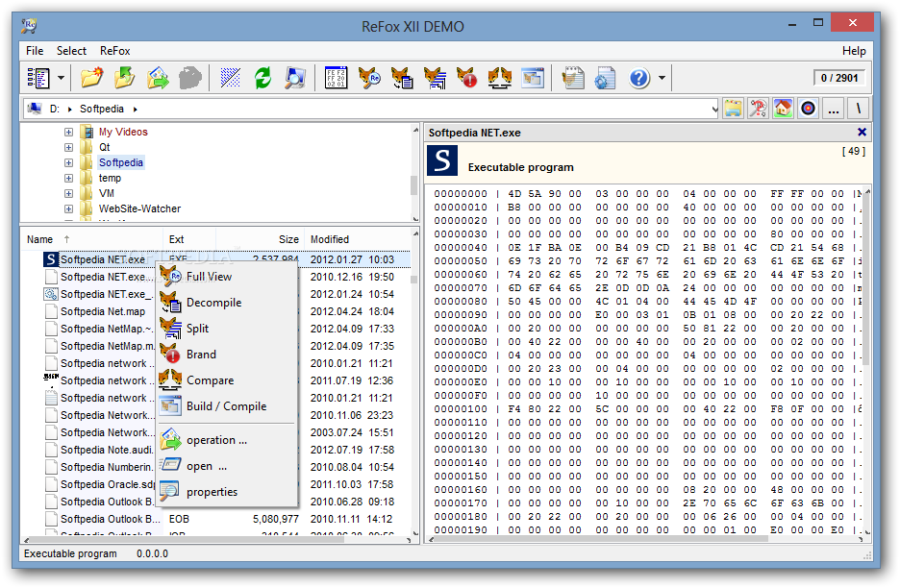Expand the Qt folder tree node
The image size is (900, 588).
[69, 147]
